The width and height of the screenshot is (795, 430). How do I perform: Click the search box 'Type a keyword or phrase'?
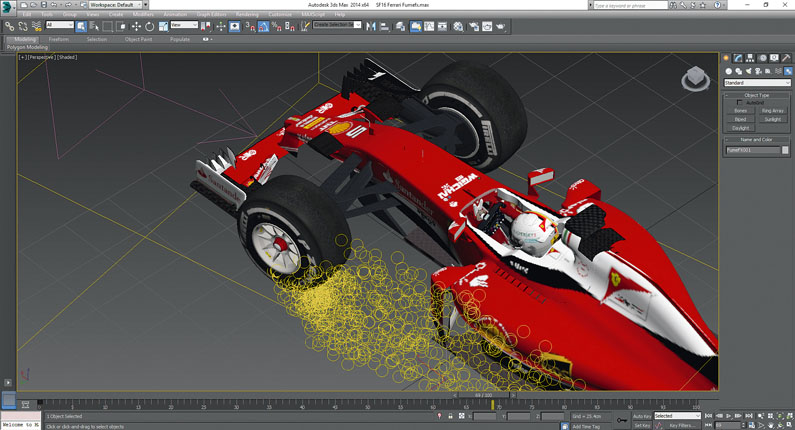pyautogui.click(x=630, y=5)
